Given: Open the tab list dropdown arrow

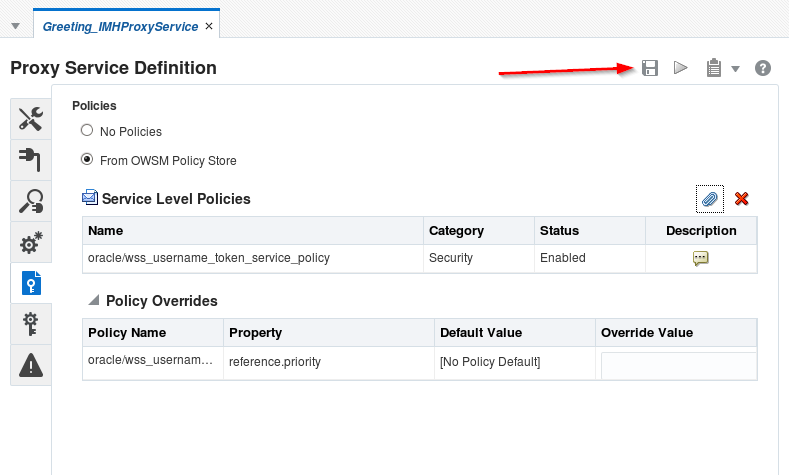Looking at the screenshot, I should [15, 26].
